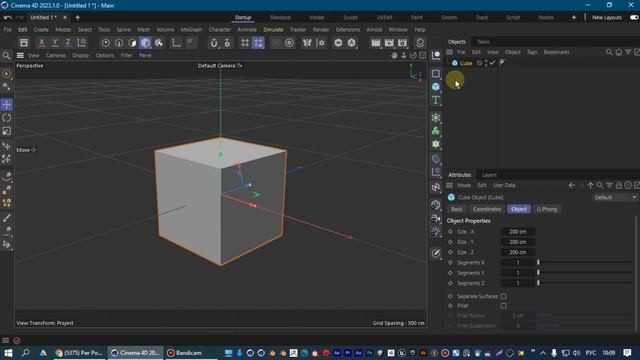
Task: Toggle the Z axis lock icon
Action: click(68, 42)
